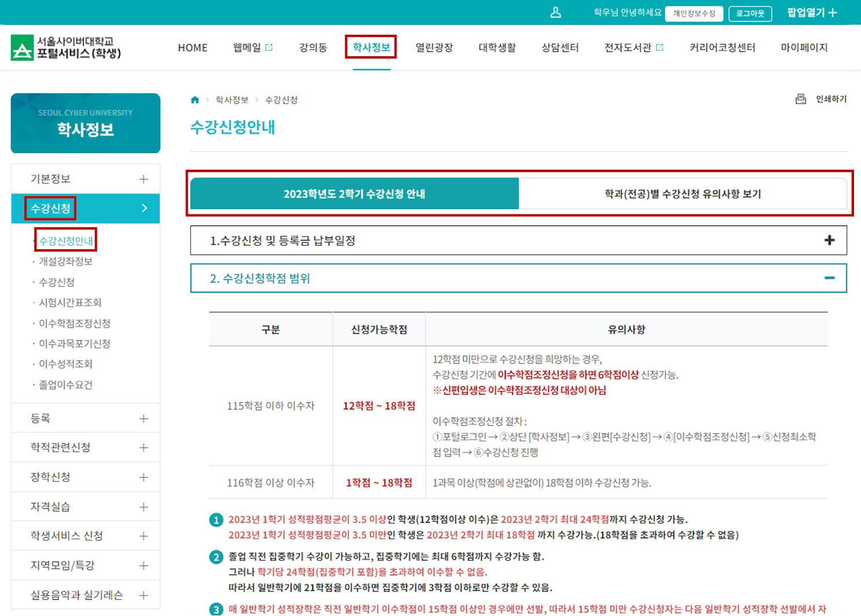Viewport: 861px width, 616px height.
Task: Select the 2023학년도 2학기 수강신청 안내 tab
Action: tap(353, 195)
